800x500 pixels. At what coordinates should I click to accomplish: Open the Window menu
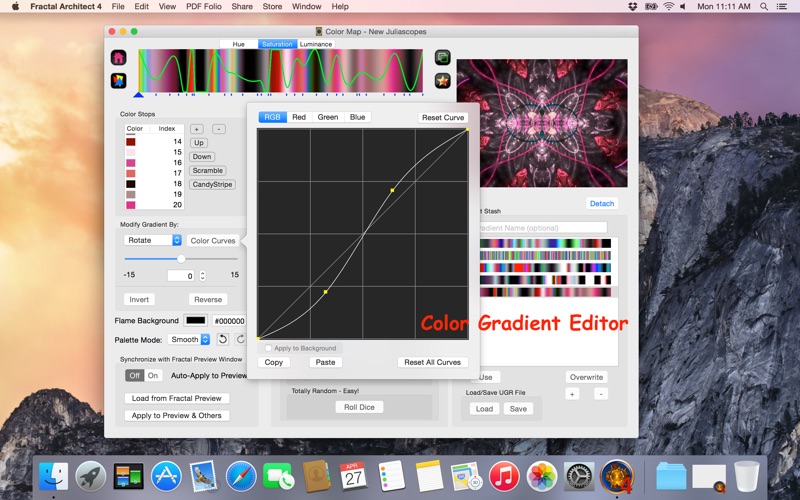tap(306, 7)
